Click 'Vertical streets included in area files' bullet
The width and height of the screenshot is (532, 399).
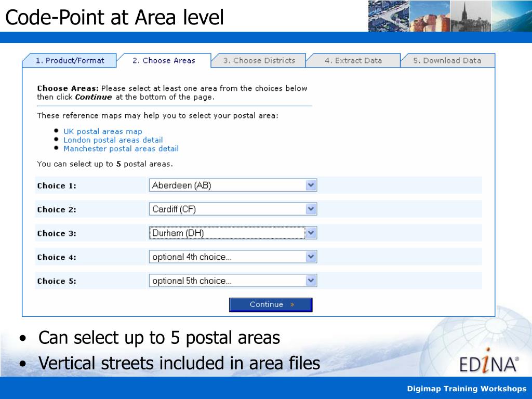(x=179, y=363)
